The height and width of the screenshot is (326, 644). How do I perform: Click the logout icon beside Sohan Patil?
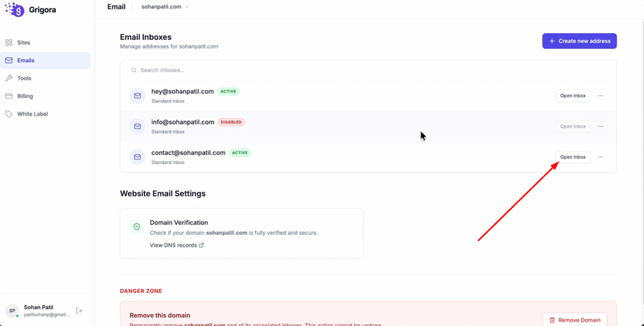[x=79, y=311]
